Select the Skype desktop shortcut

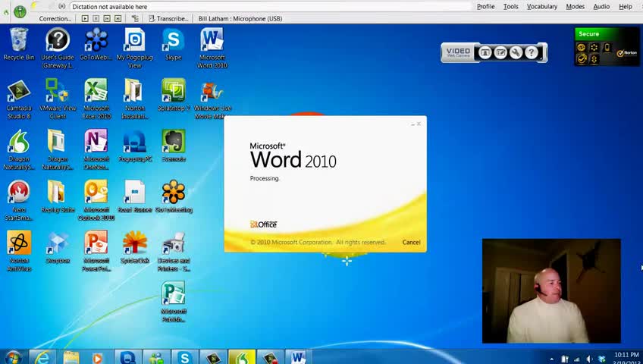tap(173, 44)
